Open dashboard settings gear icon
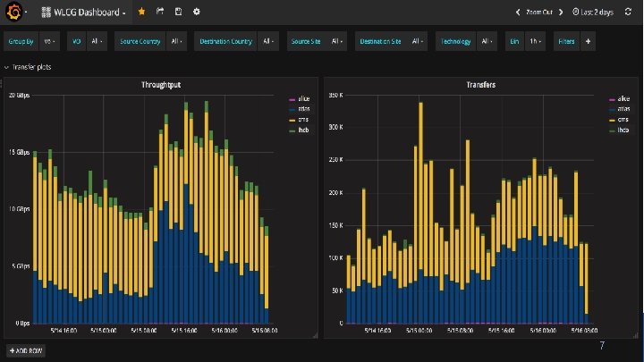The image size is (644, 362). [196, 12]
